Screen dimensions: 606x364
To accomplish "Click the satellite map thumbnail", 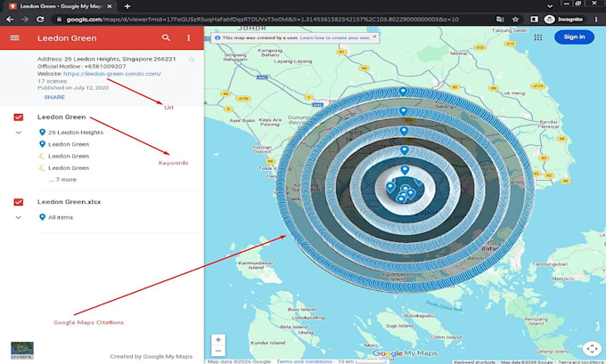I will (x=22, y=350).
